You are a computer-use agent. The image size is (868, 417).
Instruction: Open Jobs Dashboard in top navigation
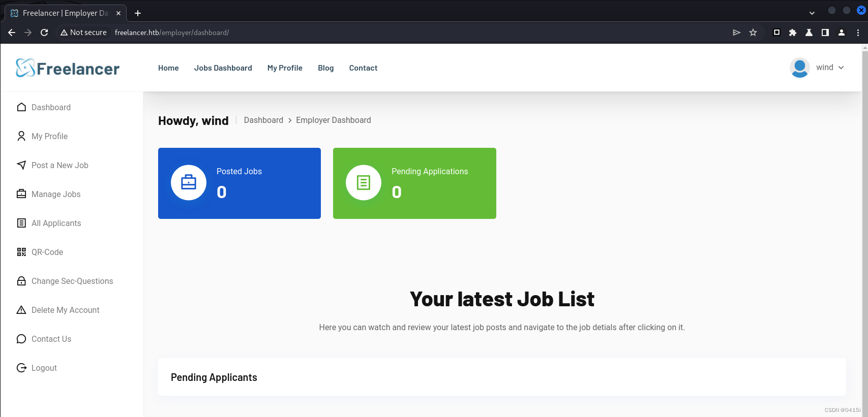(223, 68)
